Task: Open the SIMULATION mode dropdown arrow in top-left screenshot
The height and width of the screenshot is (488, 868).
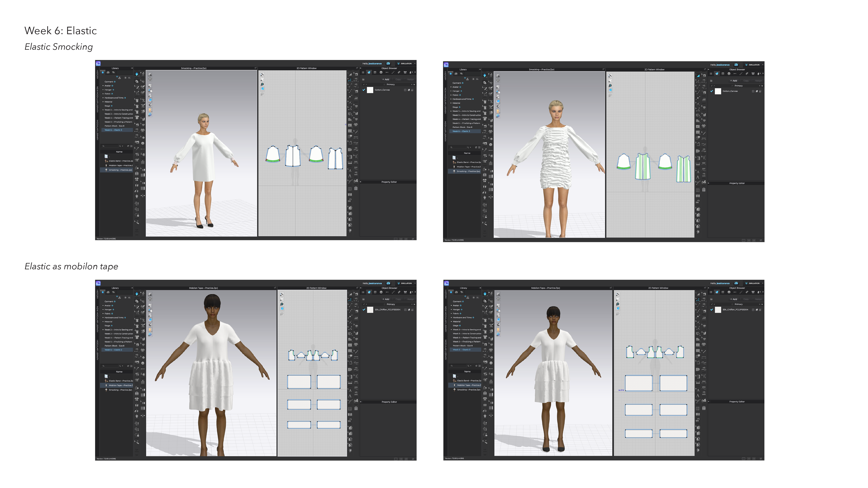Action: [x=415, y=63]
